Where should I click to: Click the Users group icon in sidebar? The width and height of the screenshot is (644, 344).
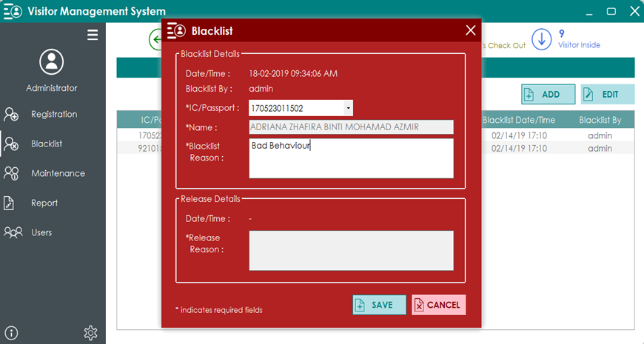click(x=13, y=232)
